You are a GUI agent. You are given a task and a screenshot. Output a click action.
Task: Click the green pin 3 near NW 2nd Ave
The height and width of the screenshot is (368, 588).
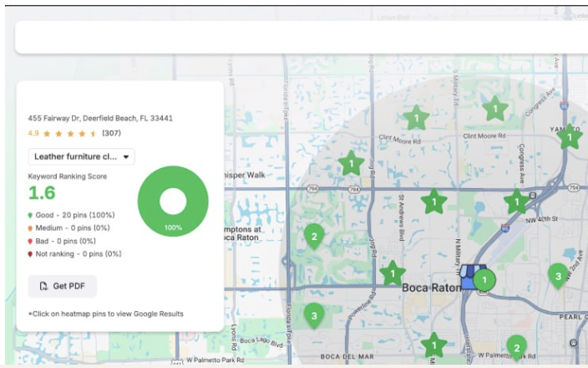pos(558,276)
